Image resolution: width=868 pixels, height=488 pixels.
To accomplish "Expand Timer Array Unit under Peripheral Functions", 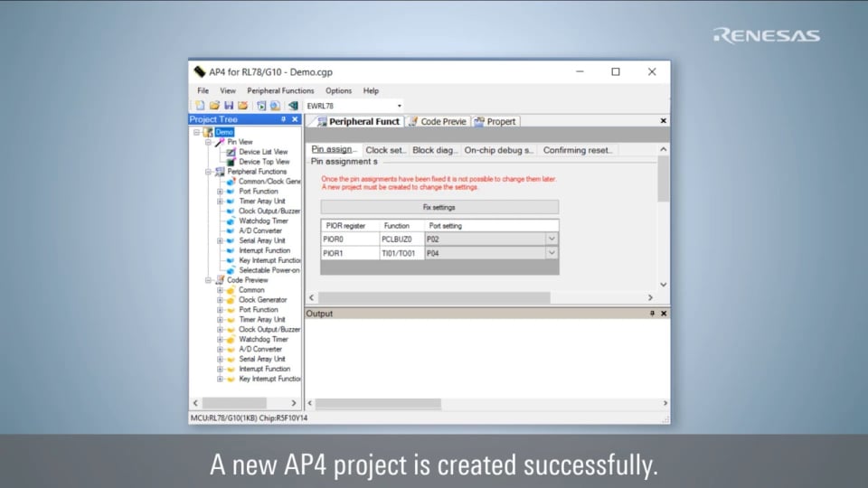I will pos(220,202).
